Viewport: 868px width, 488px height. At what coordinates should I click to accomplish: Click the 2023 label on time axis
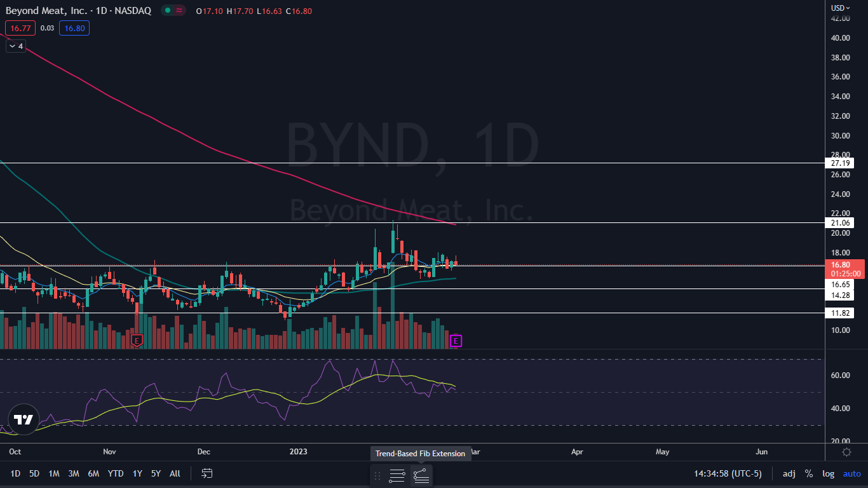[298, 452]
